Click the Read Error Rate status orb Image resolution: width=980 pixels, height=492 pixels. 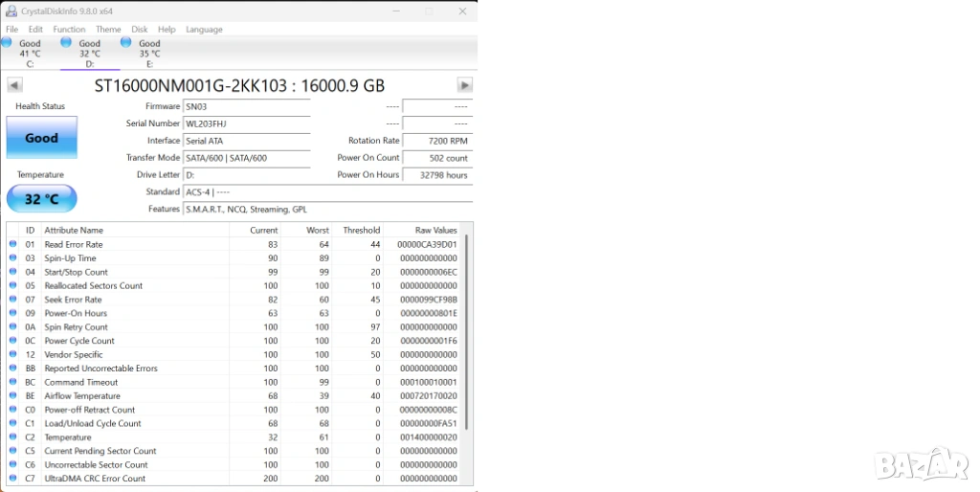[13, 244]
